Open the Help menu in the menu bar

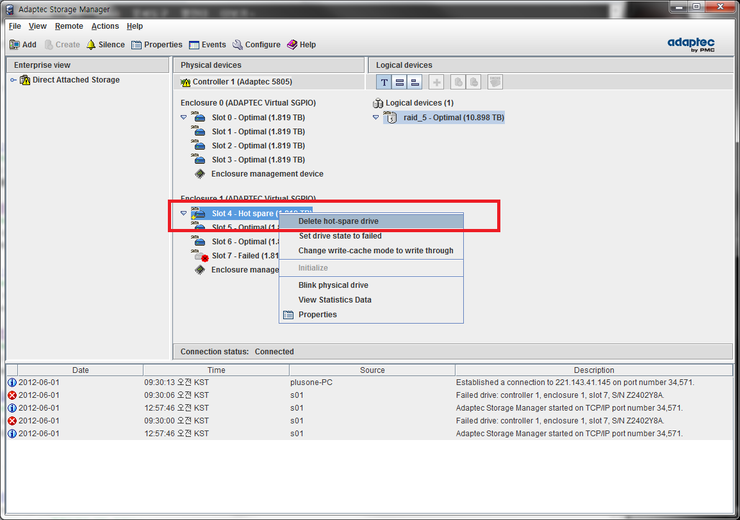click(x=135, y=26)
